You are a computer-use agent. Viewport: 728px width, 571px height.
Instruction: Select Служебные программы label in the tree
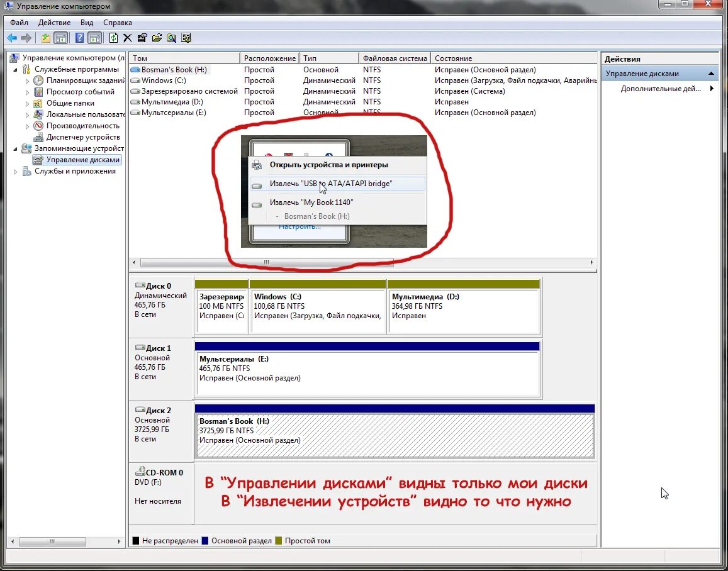click(77, 69)
